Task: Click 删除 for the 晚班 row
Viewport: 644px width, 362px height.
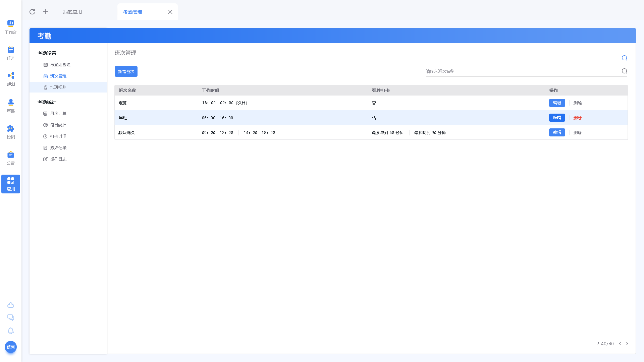Action: coord(577,103)
